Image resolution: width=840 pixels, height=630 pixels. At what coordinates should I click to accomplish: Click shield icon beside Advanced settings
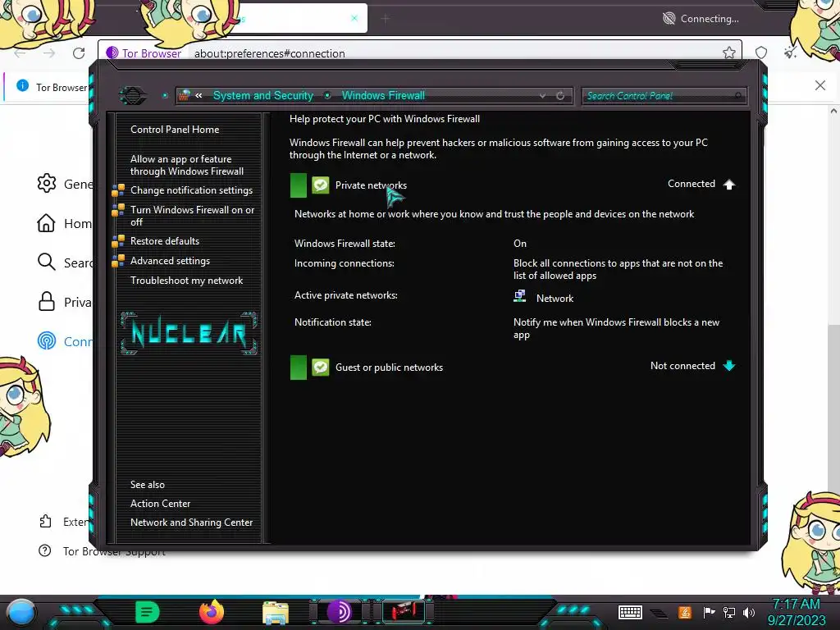tap(118, 262)
